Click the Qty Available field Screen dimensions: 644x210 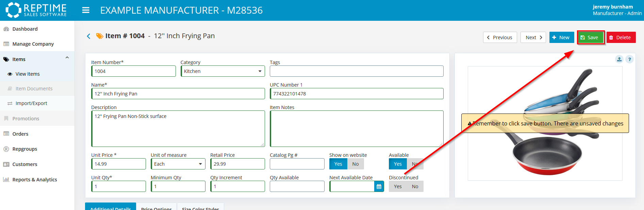(x=297, y=186)
